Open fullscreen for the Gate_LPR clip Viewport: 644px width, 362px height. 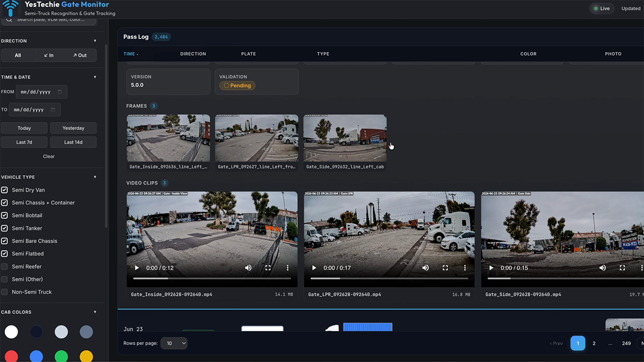point(445,268)
